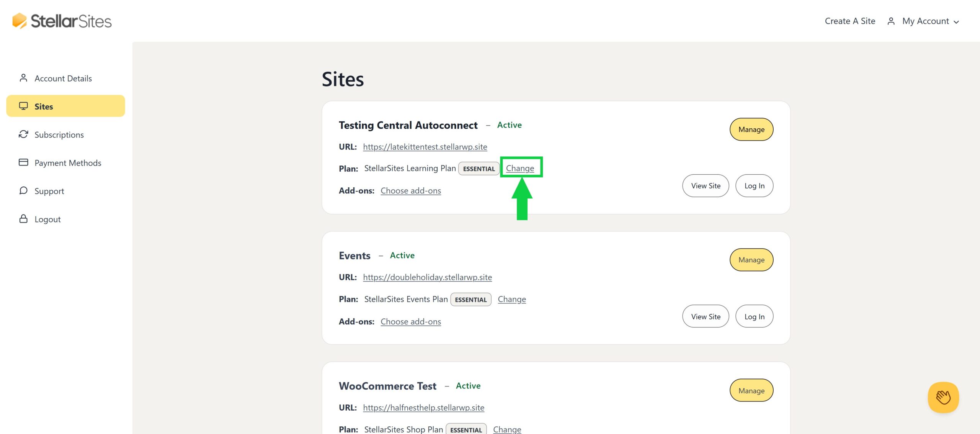Click the ESSENTIAL badge on the Events plan
Image resolution: width=980 pixels, height=434 pixels.
click(471, 299)
